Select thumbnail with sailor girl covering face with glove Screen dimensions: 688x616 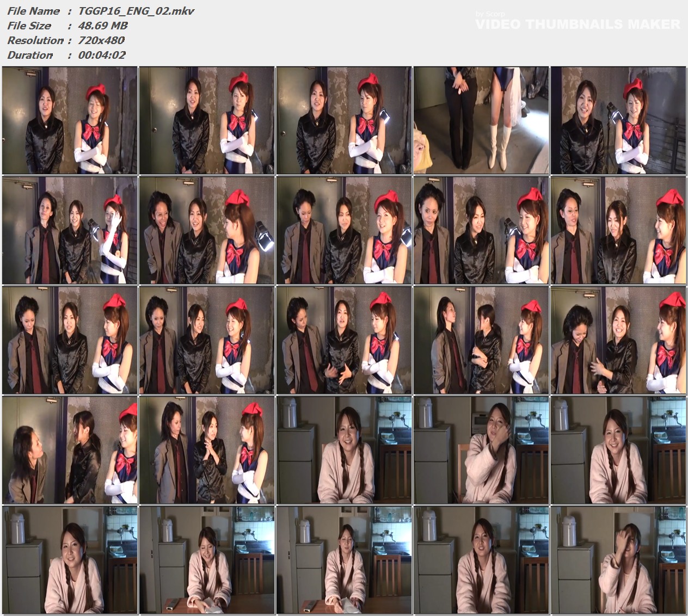(x=70, y=230)
